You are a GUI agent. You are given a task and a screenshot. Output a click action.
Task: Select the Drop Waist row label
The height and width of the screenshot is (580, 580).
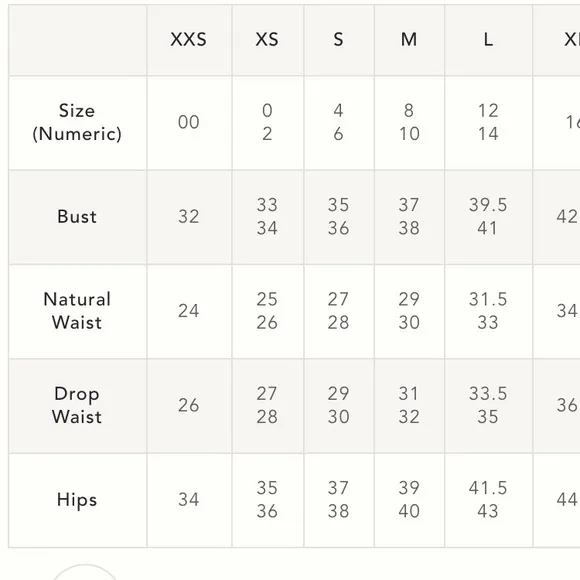[x=77, y=405]
